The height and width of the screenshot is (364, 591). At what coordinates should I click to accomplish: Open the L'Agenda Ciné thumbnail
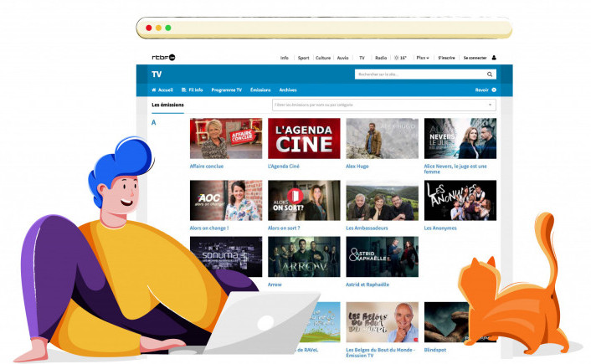point(304,138)
